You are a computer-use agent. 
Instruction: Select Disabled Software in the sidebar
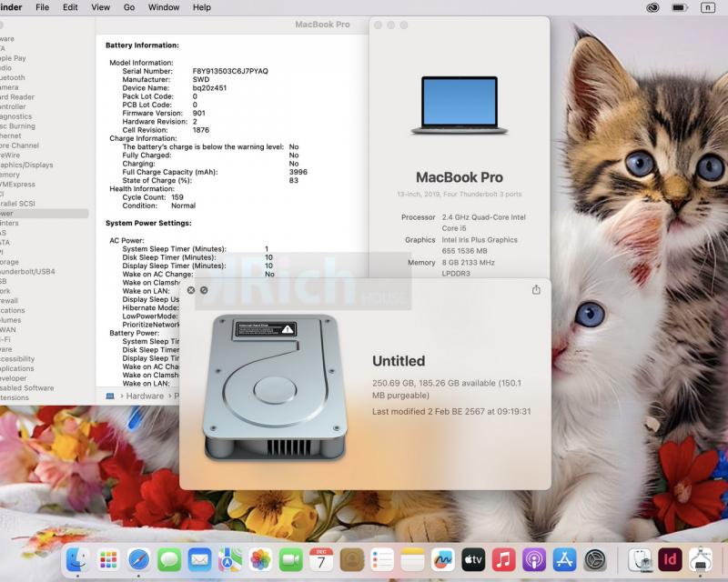tap(27, 387)
